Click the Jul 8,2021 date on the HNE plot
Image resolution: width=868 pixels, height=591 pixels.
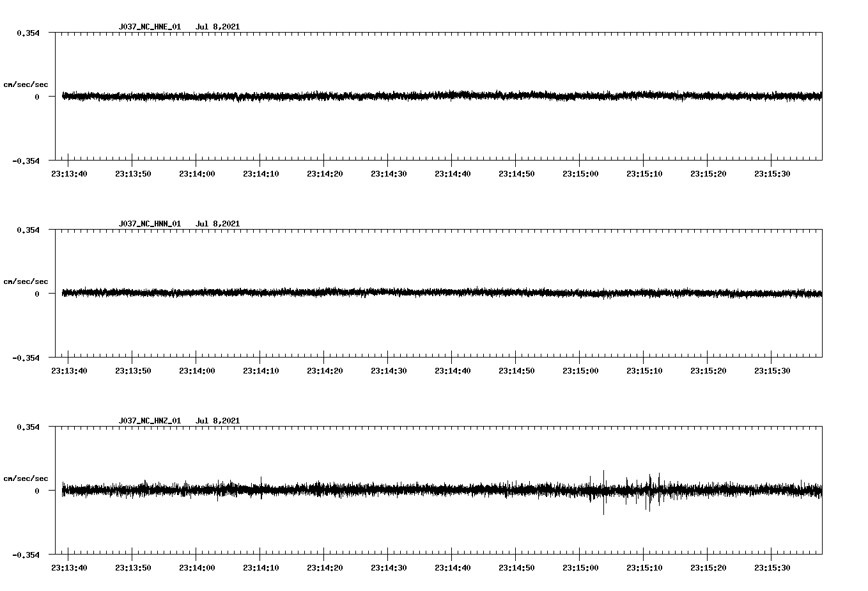[219, 26]
